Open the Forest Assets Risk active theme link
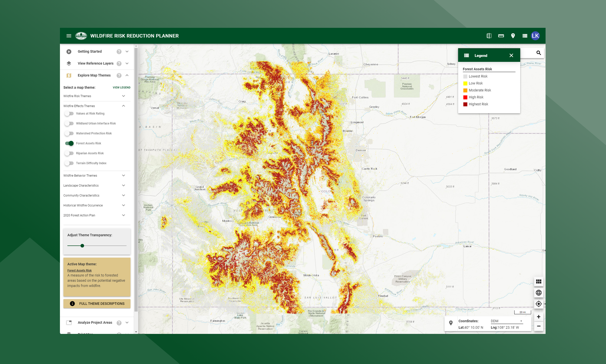606x364 pixels. (79, 270)
